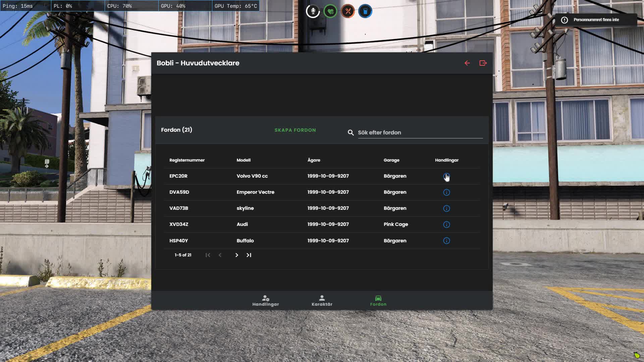Select the Fordon tab
644x362 pixels.
click(378, 301)
